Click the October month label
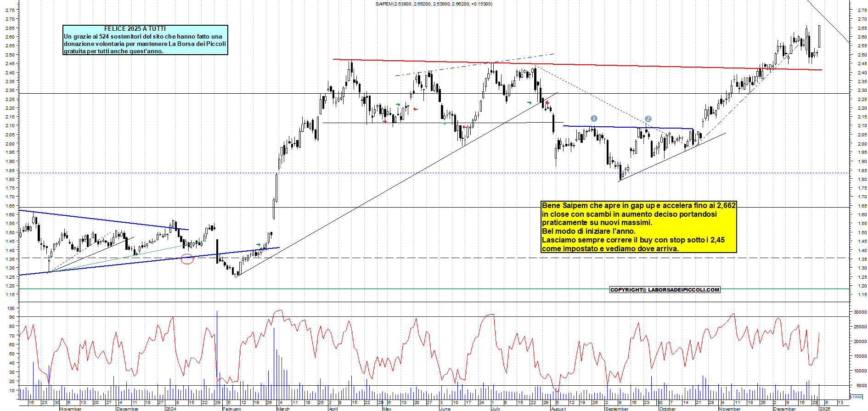Viewport: 868px width, 411px height. [667, 409]
